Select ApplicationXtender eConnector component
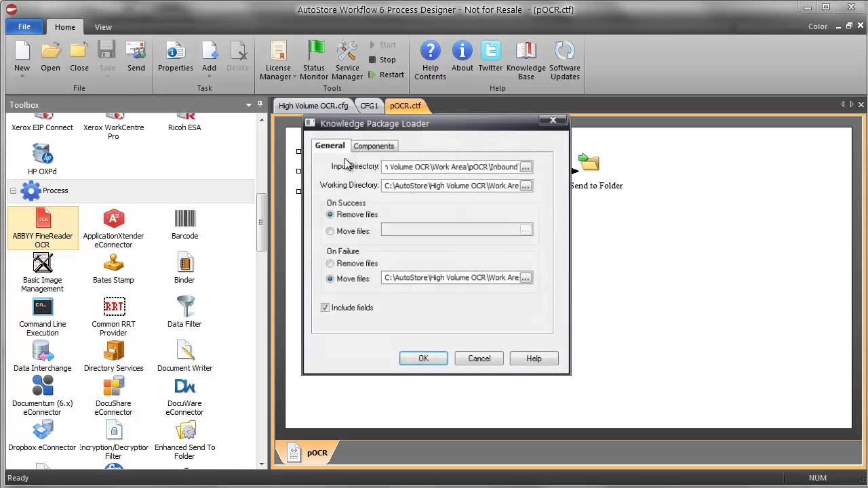The height and width of the screenshot is (488, 868). pyautogui.click(x=113, y=228)
